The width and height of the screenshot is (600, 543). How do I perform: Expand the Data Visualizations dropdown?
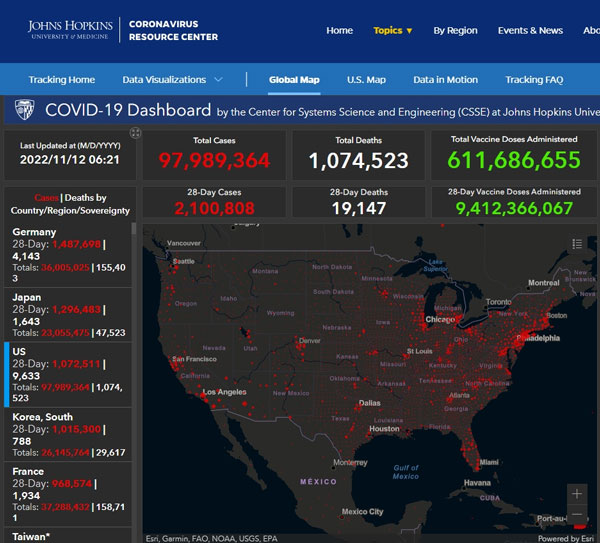172,79
